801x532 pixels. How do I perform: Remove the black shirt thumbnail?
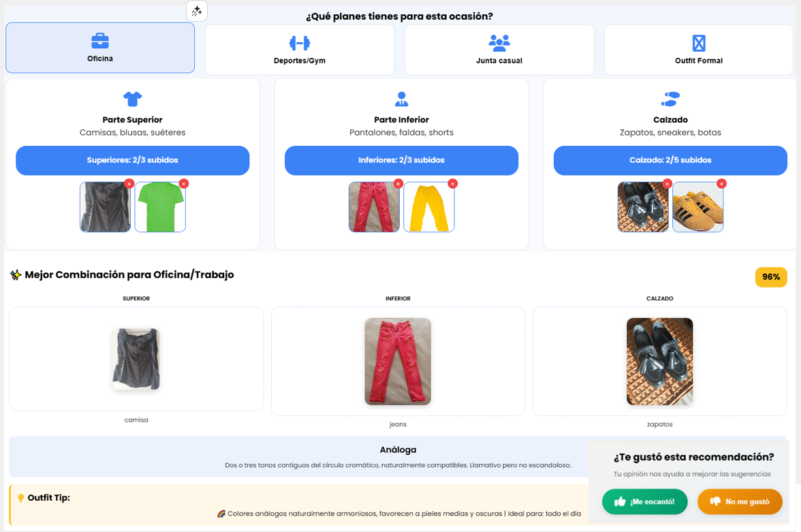pos(129,184)
